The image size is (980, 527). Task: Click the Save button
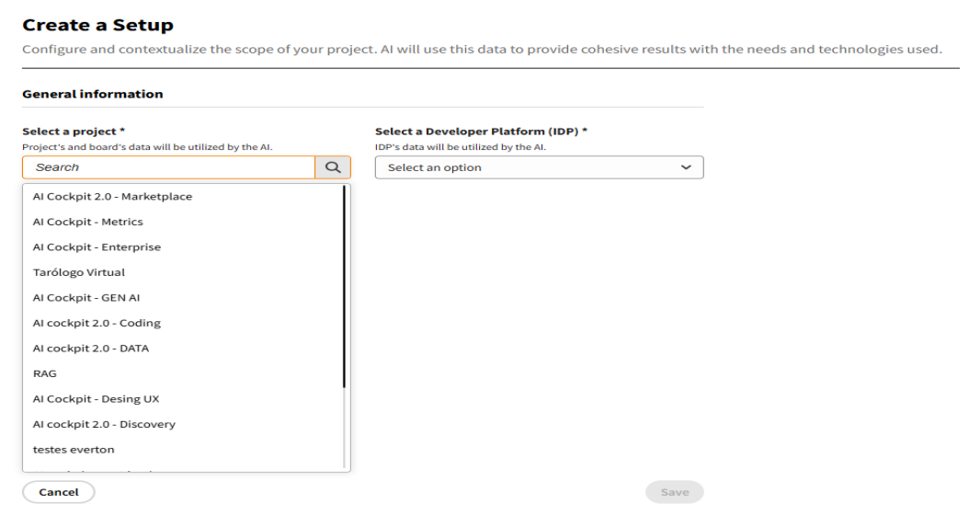674,492
